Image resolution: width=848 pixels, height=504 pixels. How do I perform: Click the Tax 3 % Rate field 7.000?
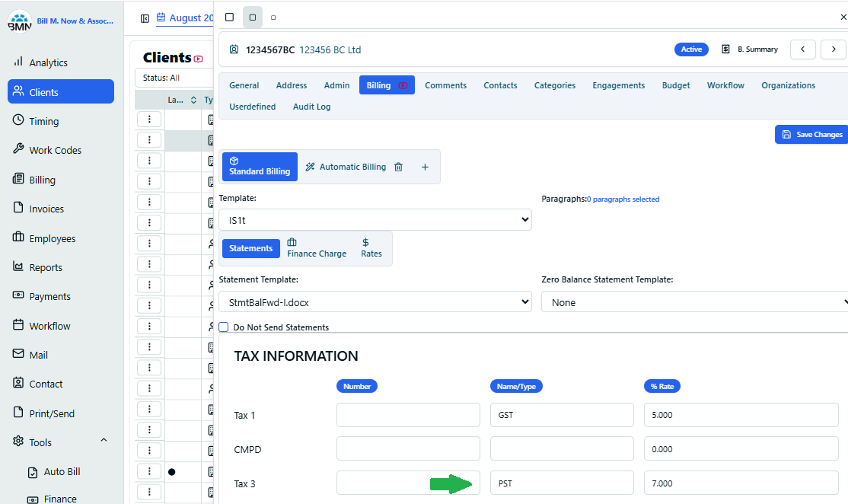click(741, 483)
